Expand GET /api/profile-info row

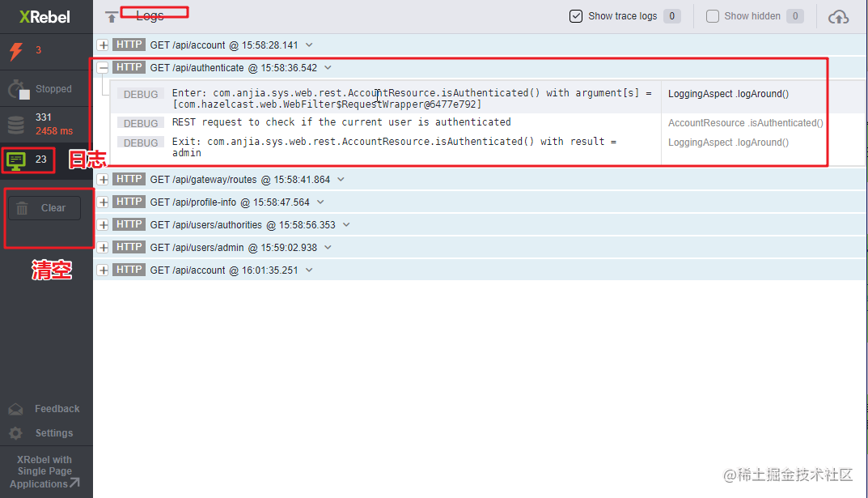point(103,202)
